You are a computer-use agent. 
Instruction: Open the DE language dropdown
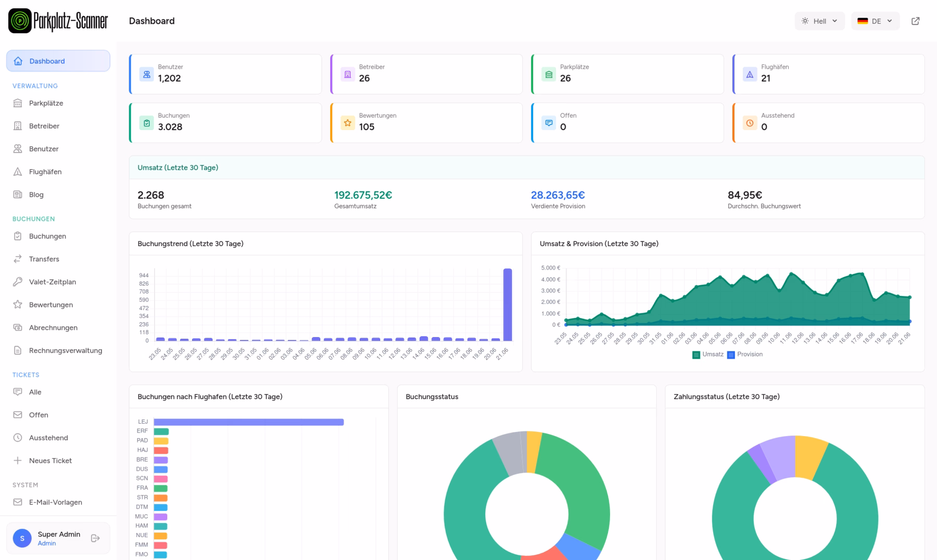click(x=876, y=21)
